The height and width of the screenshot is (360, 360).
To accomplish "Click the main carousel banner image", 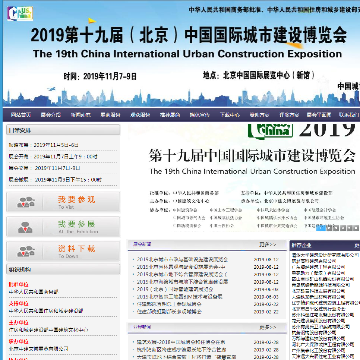I will (244, 178).
